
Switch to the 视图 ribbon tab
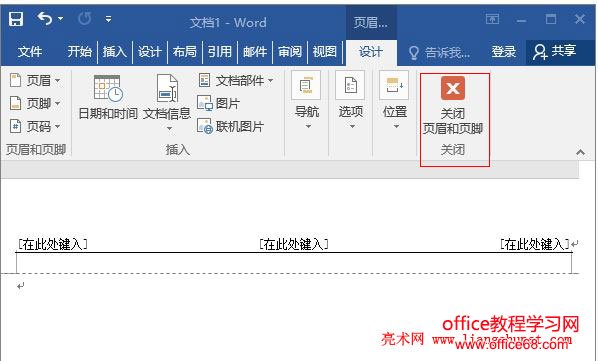[325, 51]
